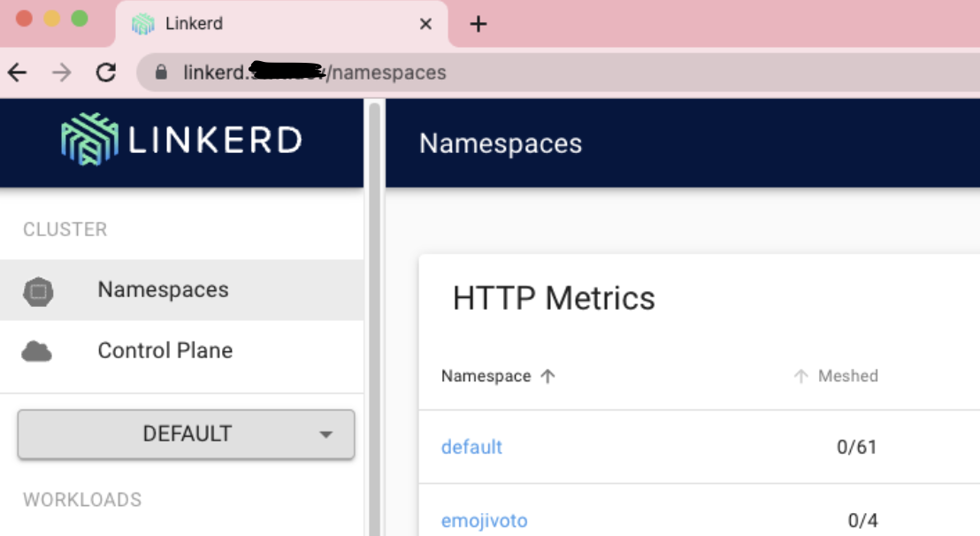Open a new browser tab with plus icon

479,25
